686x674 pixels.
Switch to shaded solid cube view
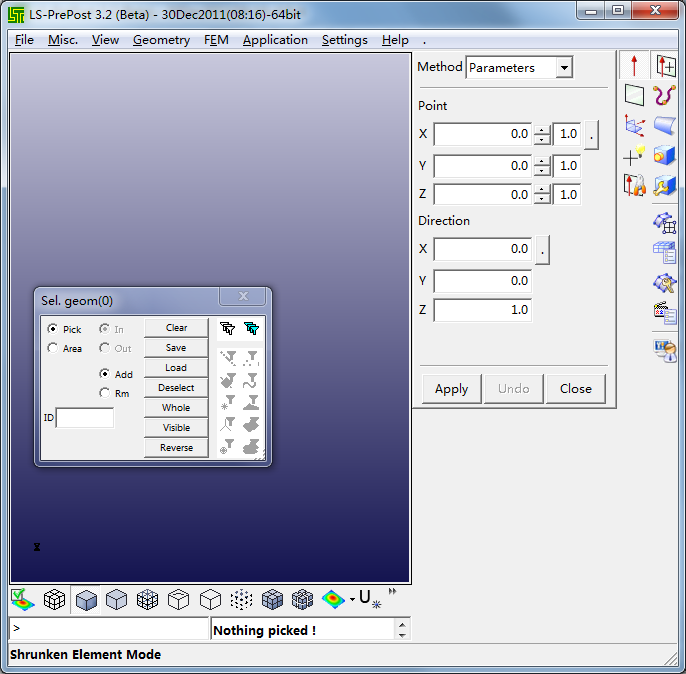(x=86, y=599)
